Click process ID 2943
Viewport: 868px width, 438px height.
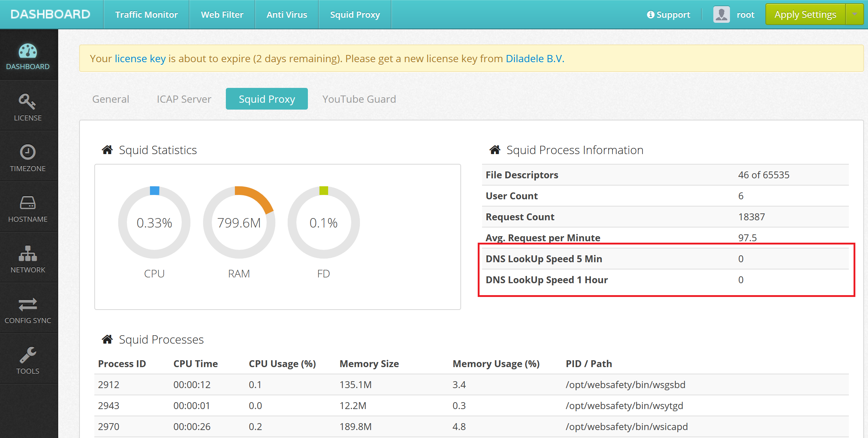[x=108, y=406]
